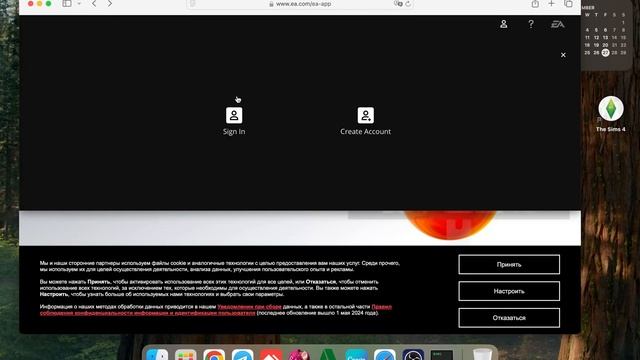Image resolution: width=640 pixels, height=360 pixels.
Task: Open the Safari share icon
Action: [x=535, y=4]
